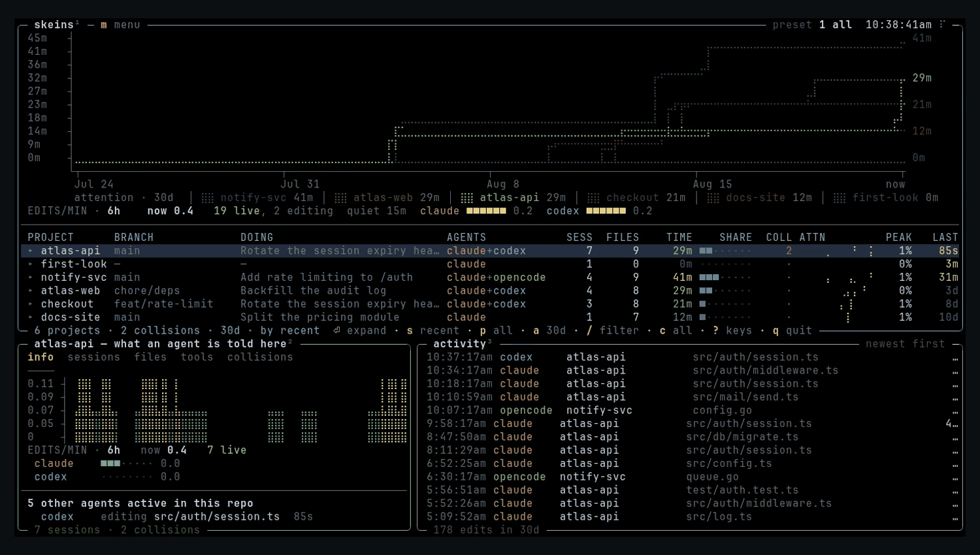Select the src/log.ts activity file
Viewport: 980px width, 555px height.
(719, 516)
